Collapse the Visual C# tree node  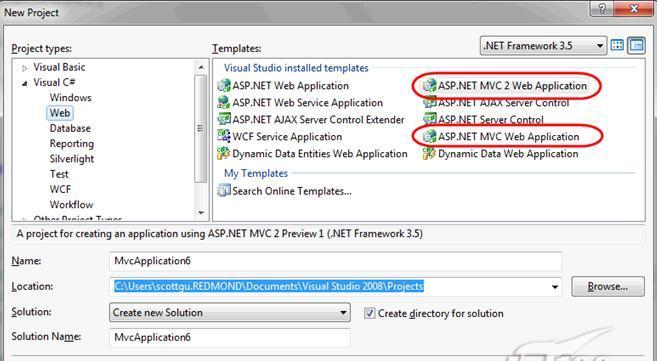coord(24,83)
